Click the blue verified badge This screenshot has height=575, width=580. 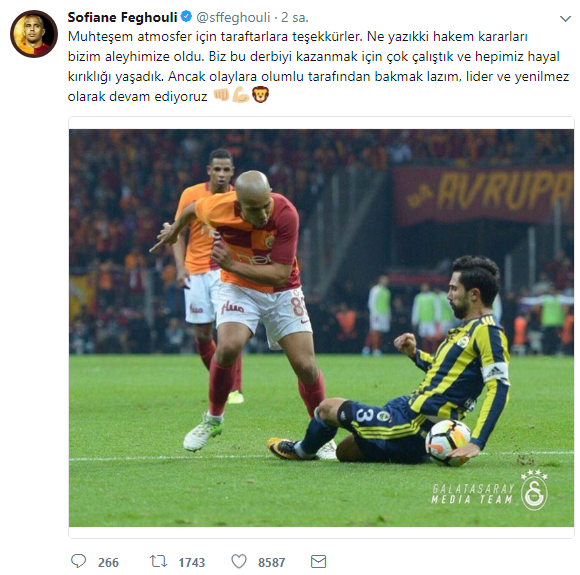[x=186, y=17]
